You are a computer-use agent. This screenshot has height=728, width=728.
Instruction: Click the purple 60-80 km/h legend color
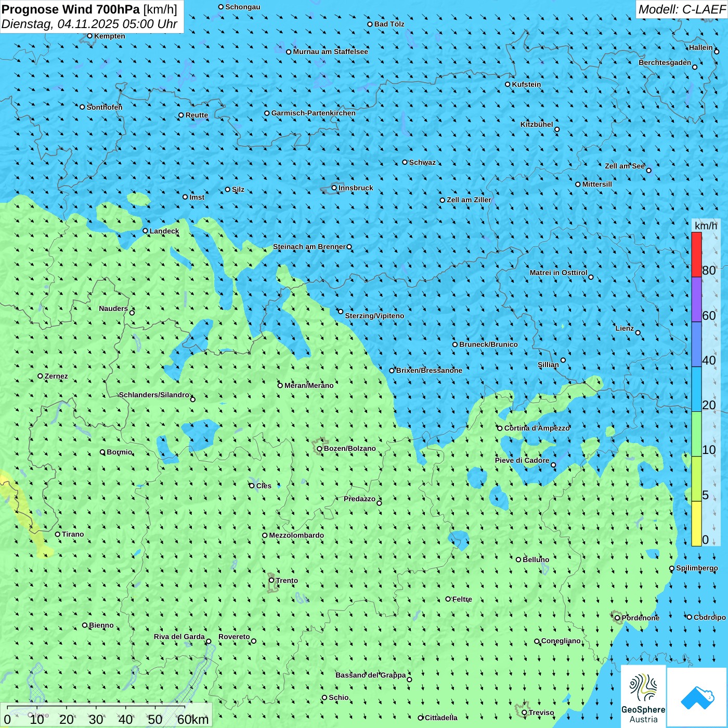tap(696, 300)
